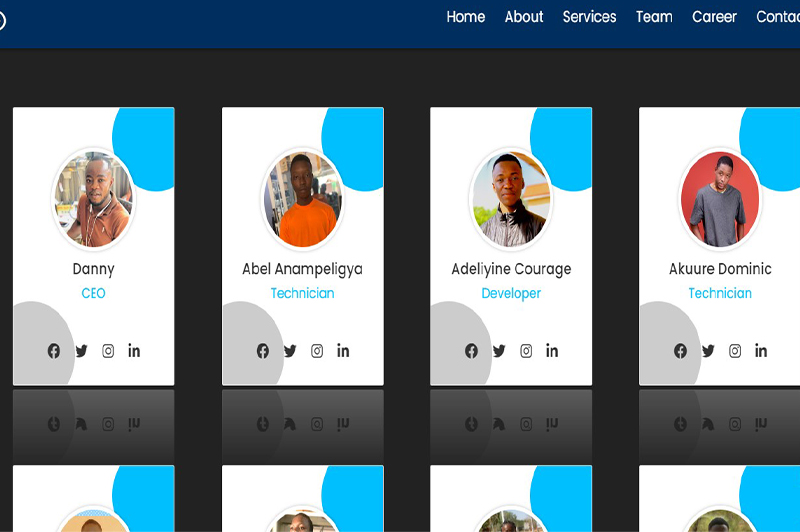Open Danny's Instagram icon
Viewport: 800px width, 532px height.
click(x=108, y=351)
